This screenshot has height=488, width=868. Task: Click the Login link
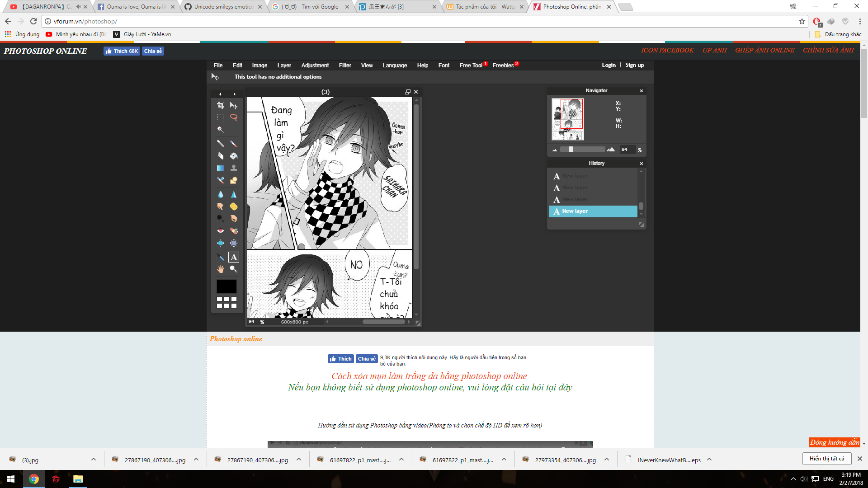tap(609, 65)
